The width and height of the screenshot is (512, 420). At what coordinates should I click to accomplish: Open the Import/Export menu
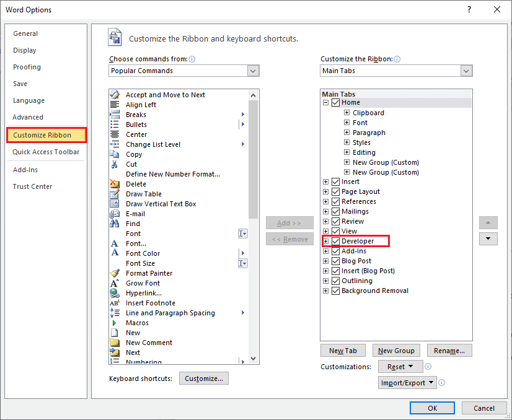tap(407, 382)
